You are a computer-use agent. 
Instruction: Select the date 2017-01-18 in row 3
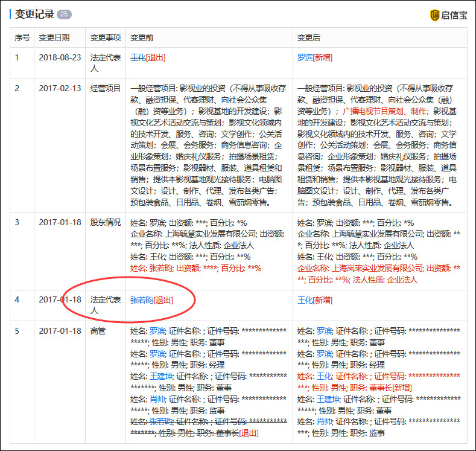tap(60, 222)
